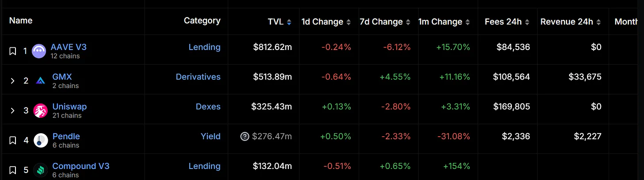644x180 pixels.
Task: Sort by 1m Change column
Action: 467,22
